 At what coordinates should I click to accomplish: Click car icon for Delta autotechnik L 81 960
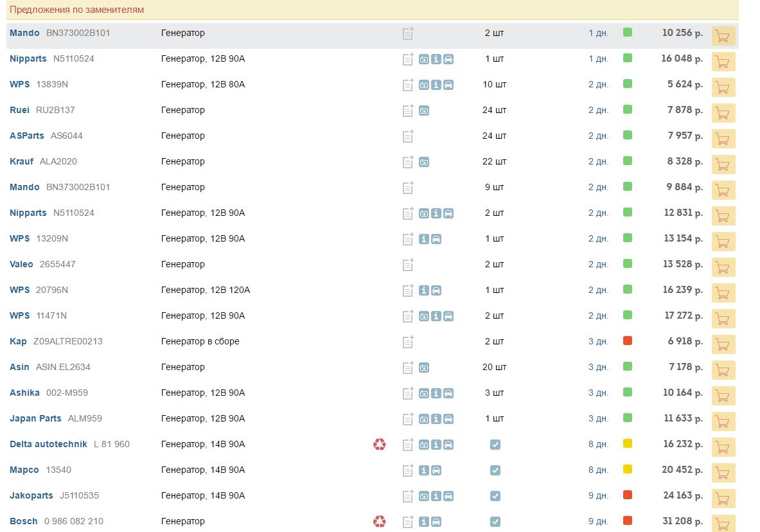click(449, 445)
